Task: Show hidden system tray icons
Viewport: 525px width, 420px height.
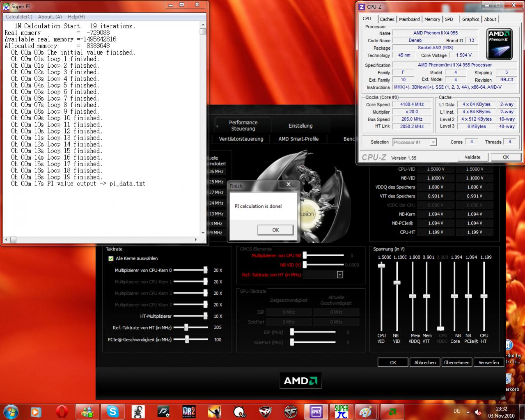Action: (x=468, y=411)
